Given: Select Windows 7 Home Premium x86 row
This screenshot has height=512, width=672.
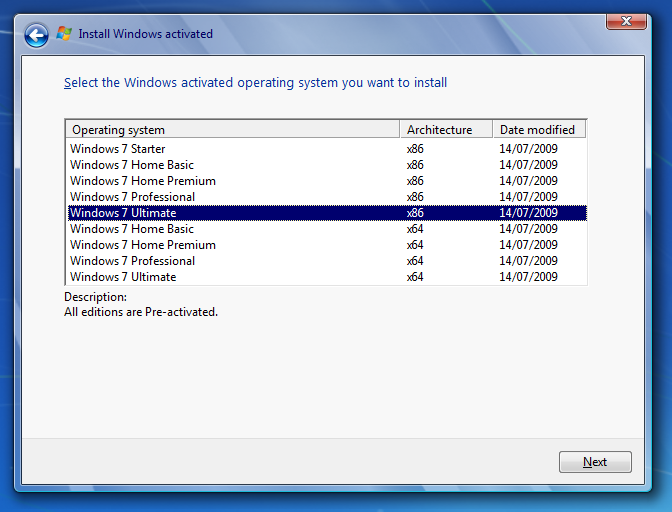Looking at the screenshot, I should tap(327, 181).
